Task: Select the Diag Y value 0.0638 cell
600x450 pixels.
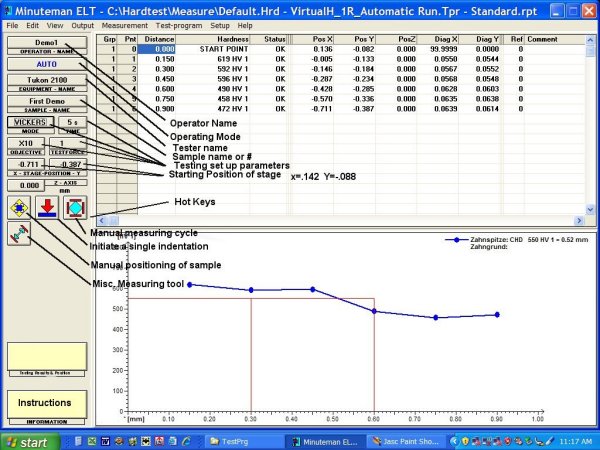Action: tap(479, 99)
